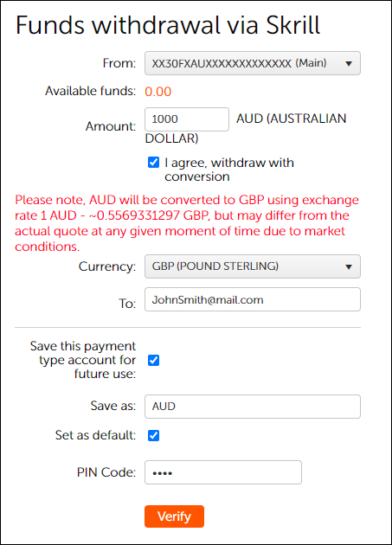Click the Amount input field
The width and height of the screenshot is (392, 545).
coord(187,119)
